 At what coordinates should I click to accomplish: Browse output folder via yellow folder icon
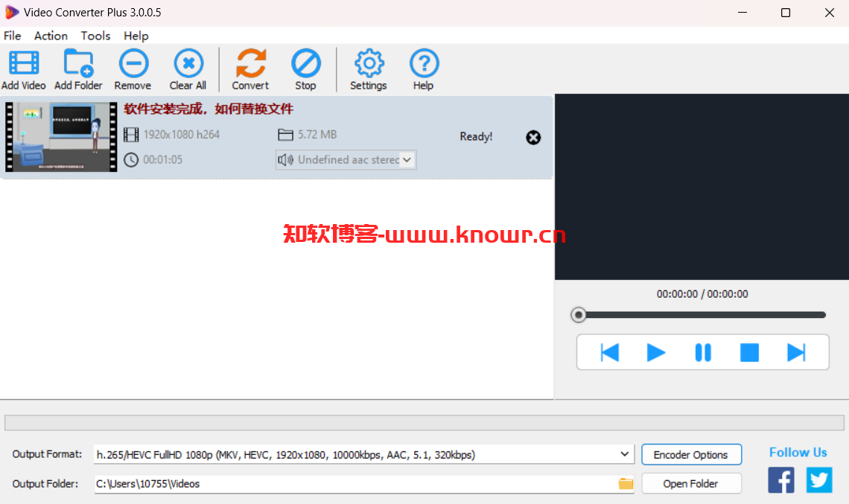click(626, 483)
